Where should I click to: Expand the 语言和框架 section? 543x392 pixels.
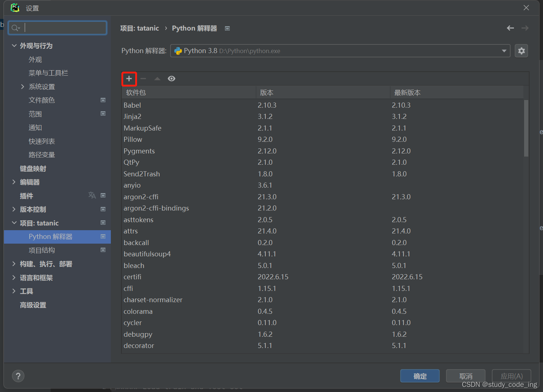(x=14, y=277)
